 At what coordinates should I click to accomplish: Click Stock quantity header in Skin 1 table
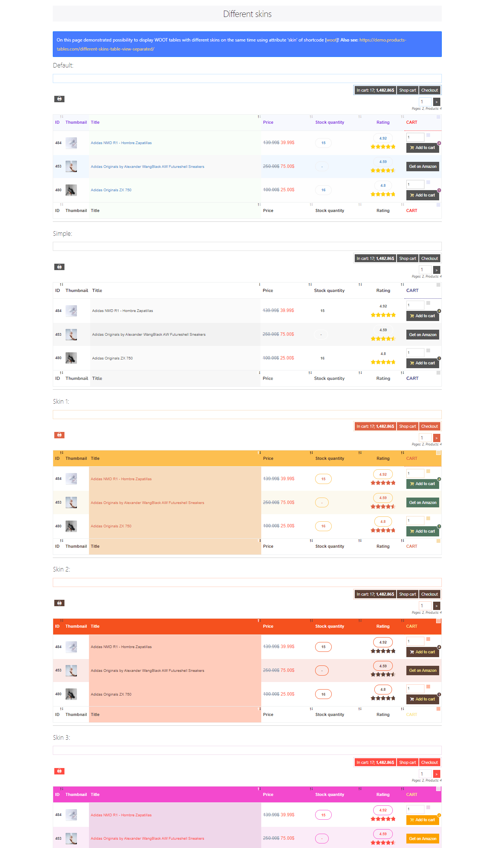[x=329, y=458]
